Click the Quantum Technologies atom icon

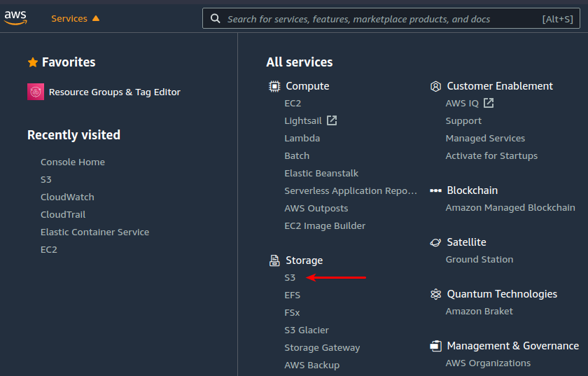(x=435, y=294)
